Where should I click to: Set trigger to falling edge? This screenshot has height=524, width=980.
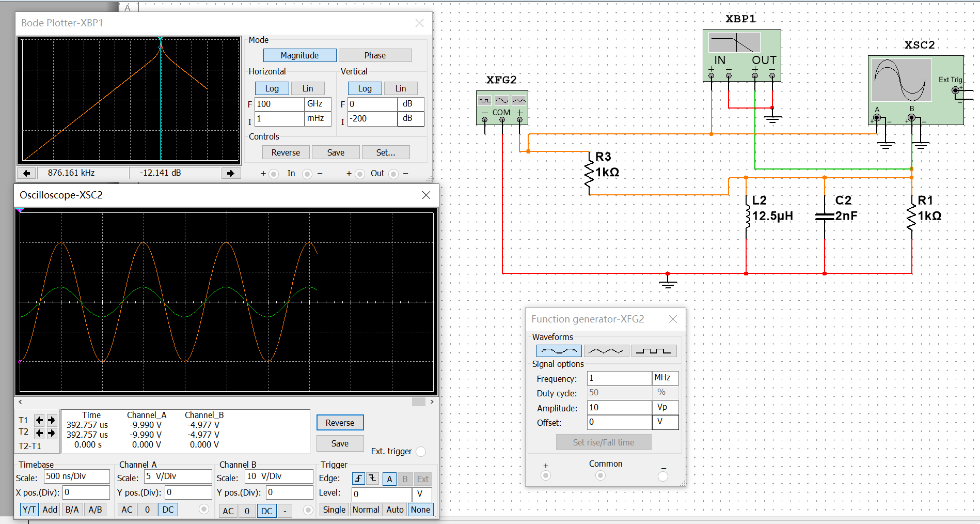coord(372,479)
